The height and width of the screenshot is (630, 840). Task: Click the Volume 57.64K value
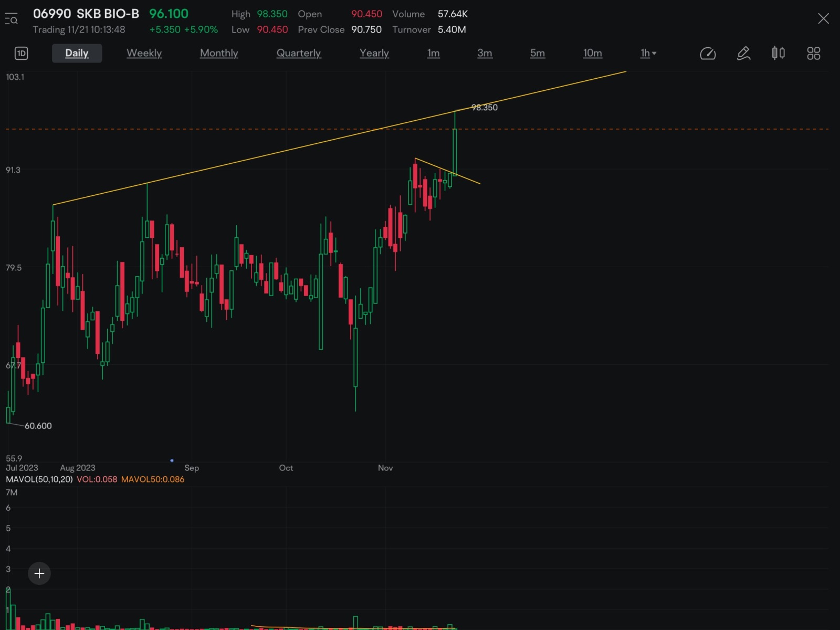pyautogui.click(x=453, y=14)
